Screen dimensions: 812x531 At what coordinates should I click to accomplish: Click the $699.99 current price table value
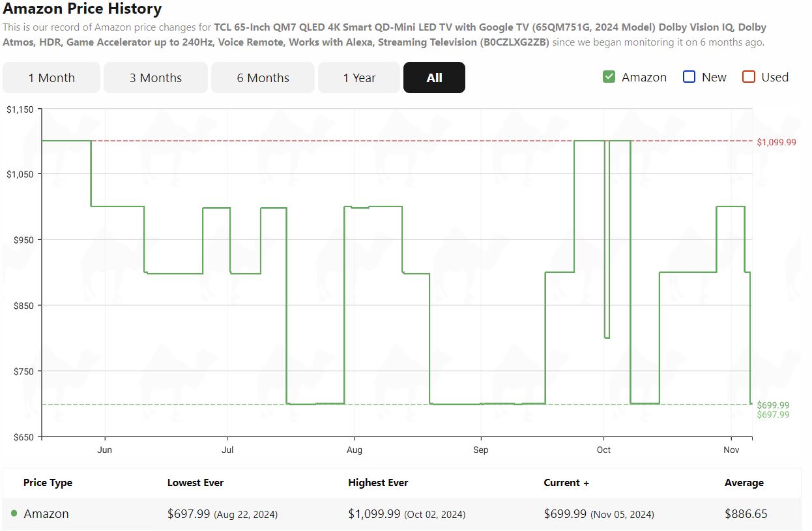click(565, 514)
